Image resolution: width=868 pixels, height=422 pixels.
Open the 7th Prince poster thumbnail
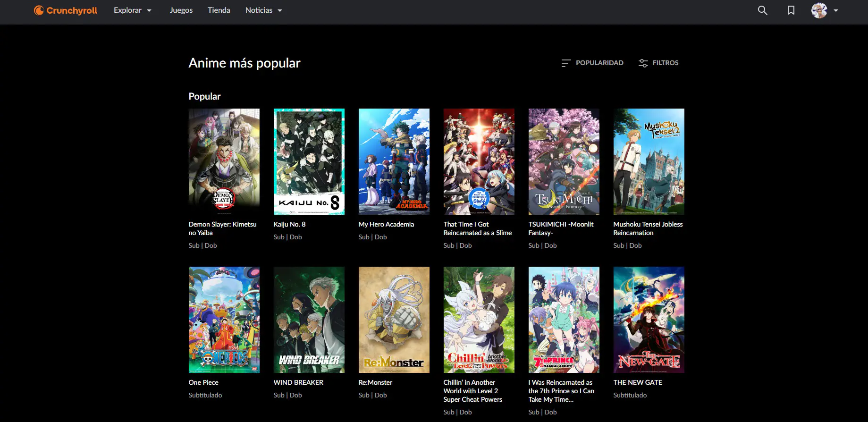click(564, 320)
